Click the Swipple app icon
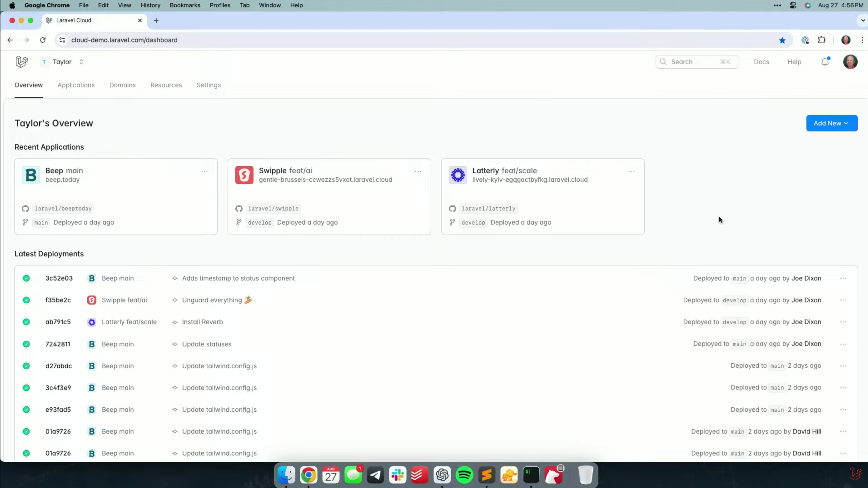The image size is (868, 488). [244, 175]
